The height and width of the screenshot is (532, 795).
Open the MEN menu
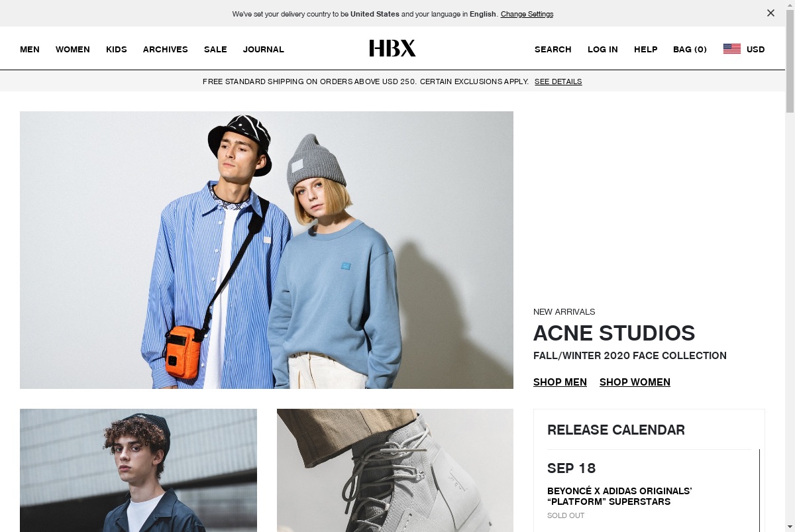pos(30,50)
